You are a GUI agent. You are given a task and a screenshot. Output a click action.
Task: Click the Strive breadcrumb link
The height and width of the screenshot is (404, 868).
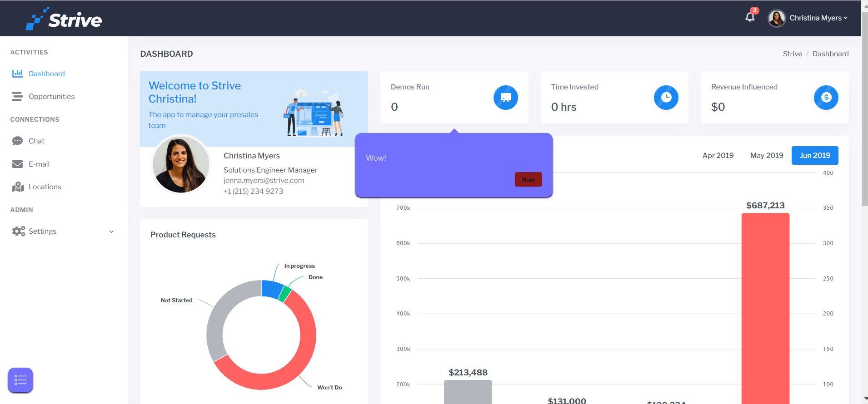point(793,54)
